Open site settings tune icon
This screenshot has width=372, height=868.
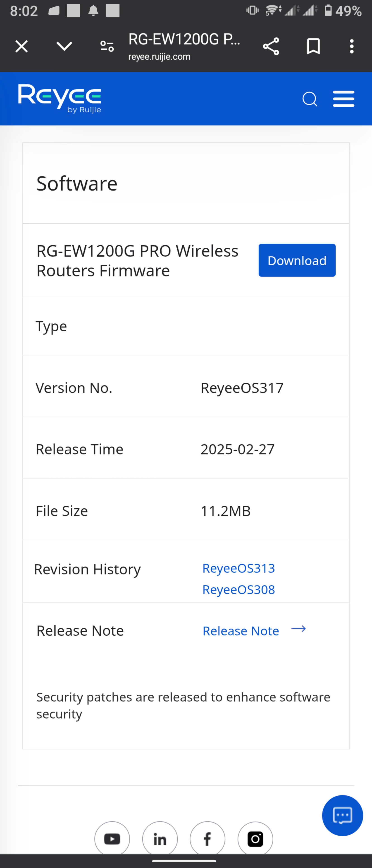107,46
